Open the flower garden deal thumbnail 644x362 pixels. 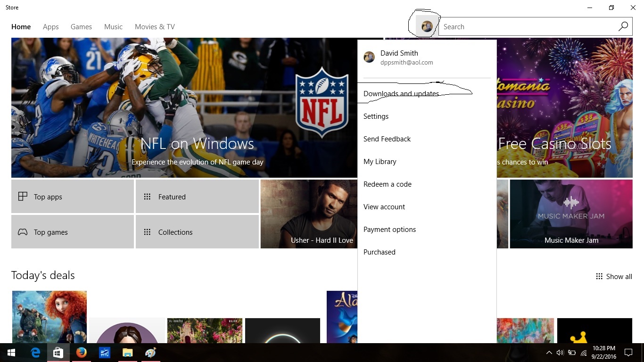pyautogui.click(x=205, y=330)
